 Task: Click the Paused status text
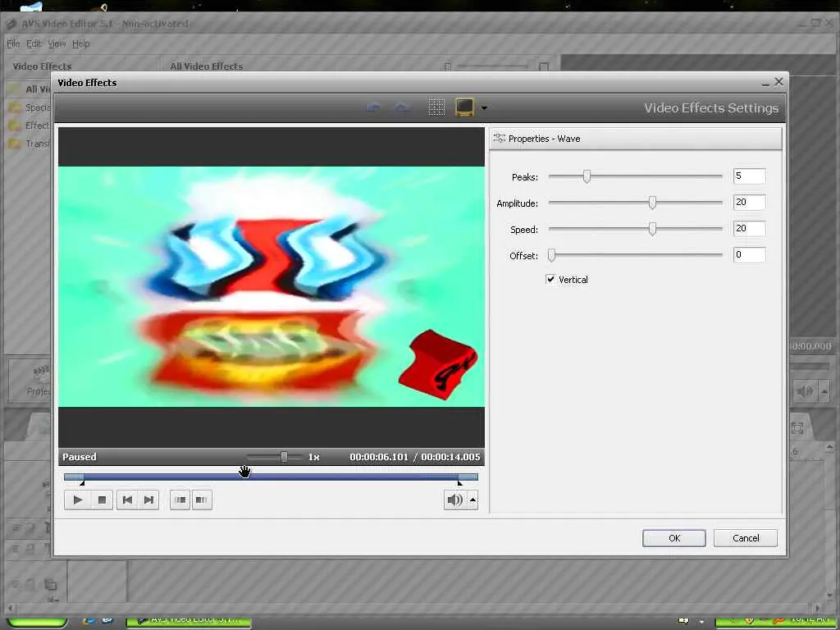[x=80, y=457]
